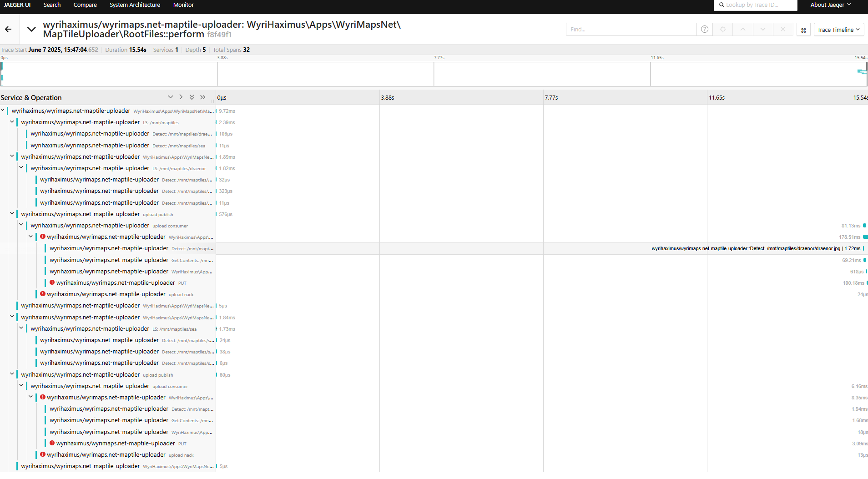This screenshot has width=868, height=479.
Task: Click the 178.51ms span bar in timeline
Action: [x=865, y=237]
